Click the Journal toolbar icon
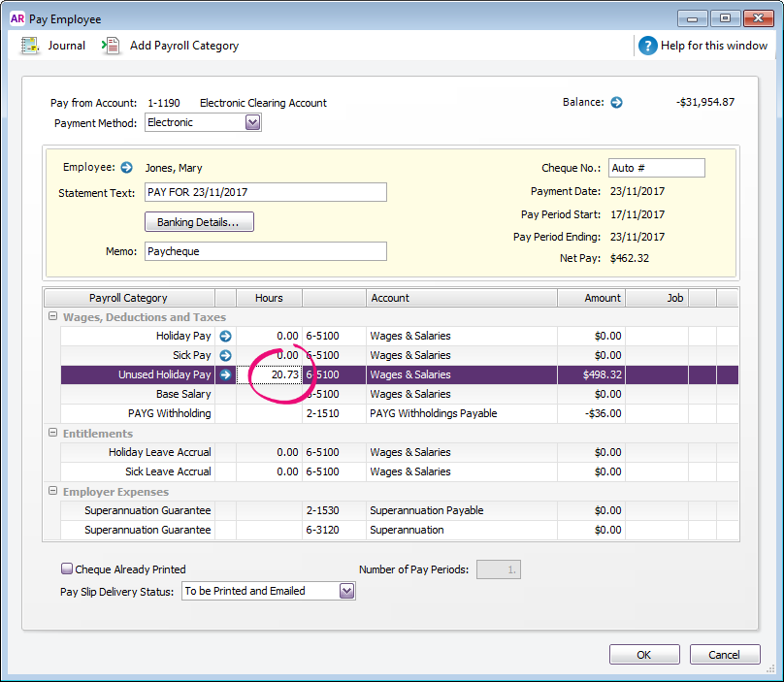 (x=30, y=46)
